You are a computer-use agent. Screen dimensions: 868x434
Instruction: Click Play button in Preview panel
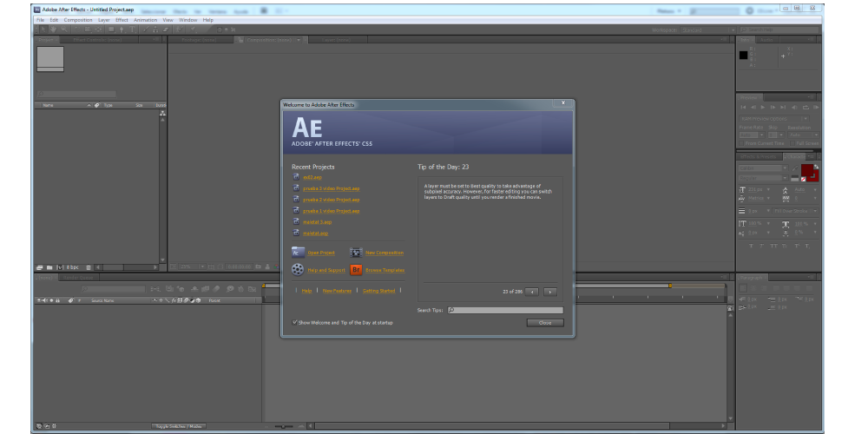tap(762, 107)
